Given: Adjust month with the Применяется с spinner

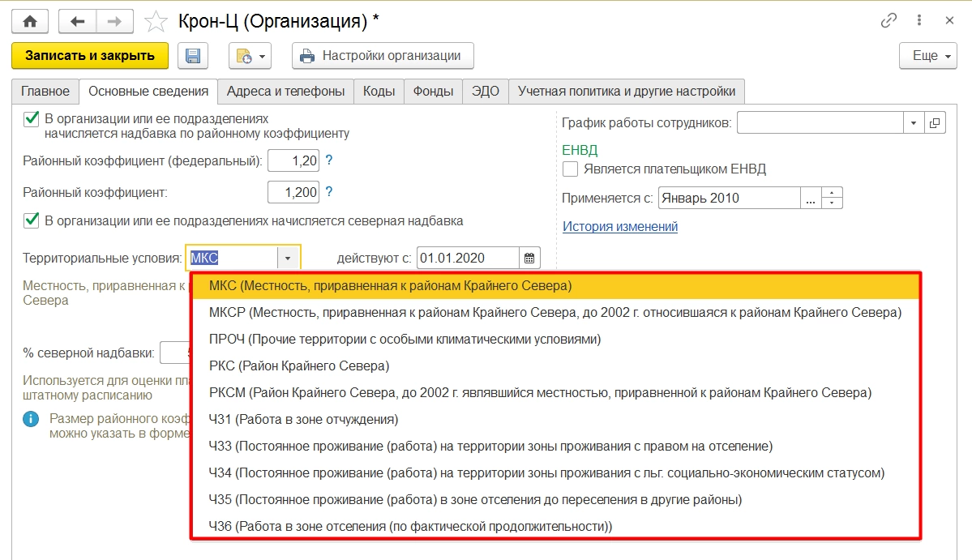Looking at the screenshot, I should click(832, 199).
